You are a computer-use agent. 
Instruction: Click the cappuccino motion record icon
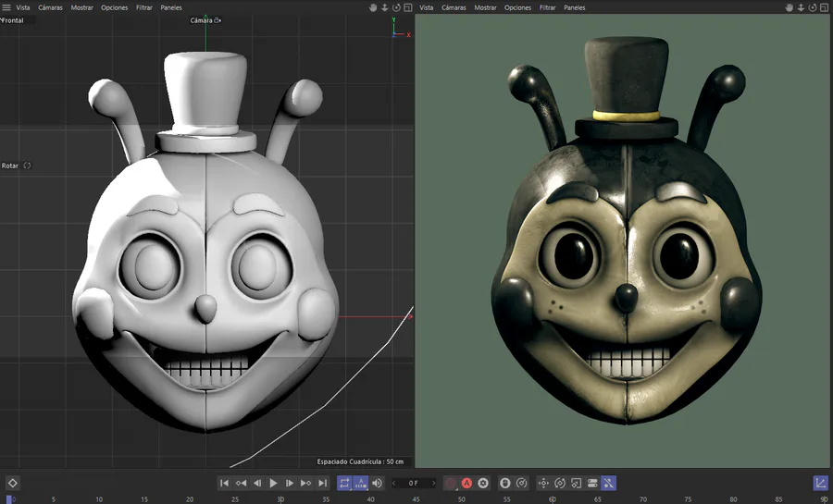click(522, 483)
